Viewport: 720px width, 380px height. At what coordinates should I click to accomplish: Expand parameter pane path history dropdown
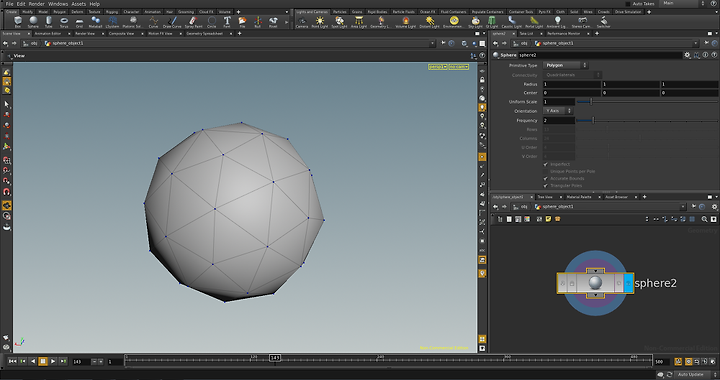[696, 43]
